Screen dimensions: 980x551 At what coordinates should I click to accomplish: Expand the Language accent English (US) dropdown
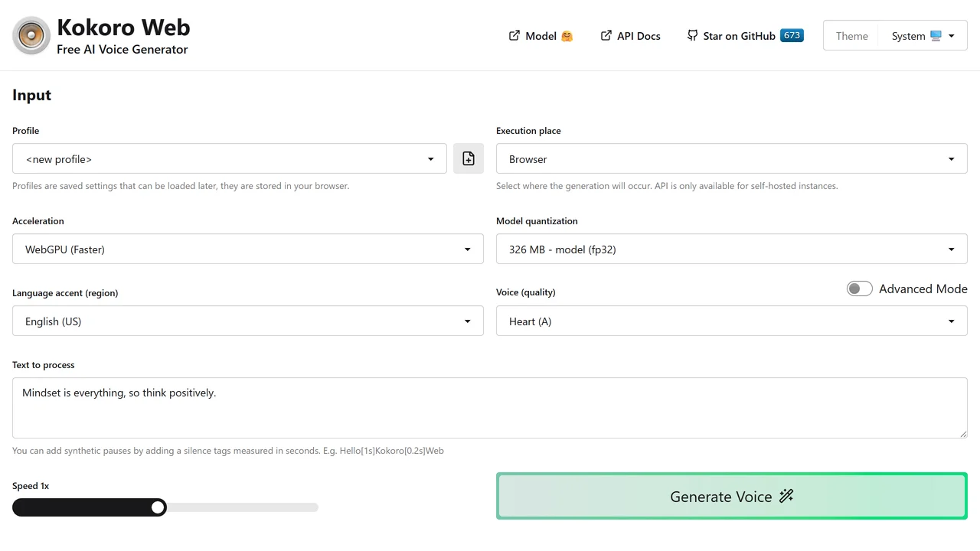pos(248,321)
